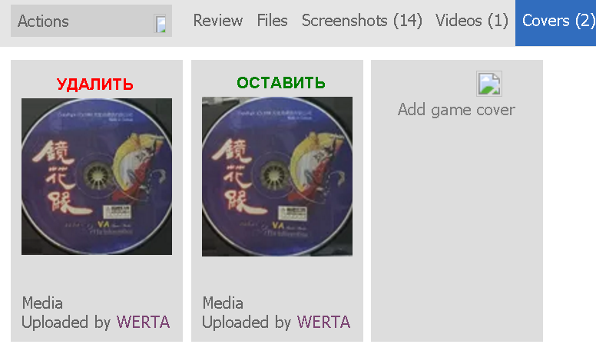Click the red УДАЛИТЬ label
Screen dimensions: 596x364
[x=95, y=84]
